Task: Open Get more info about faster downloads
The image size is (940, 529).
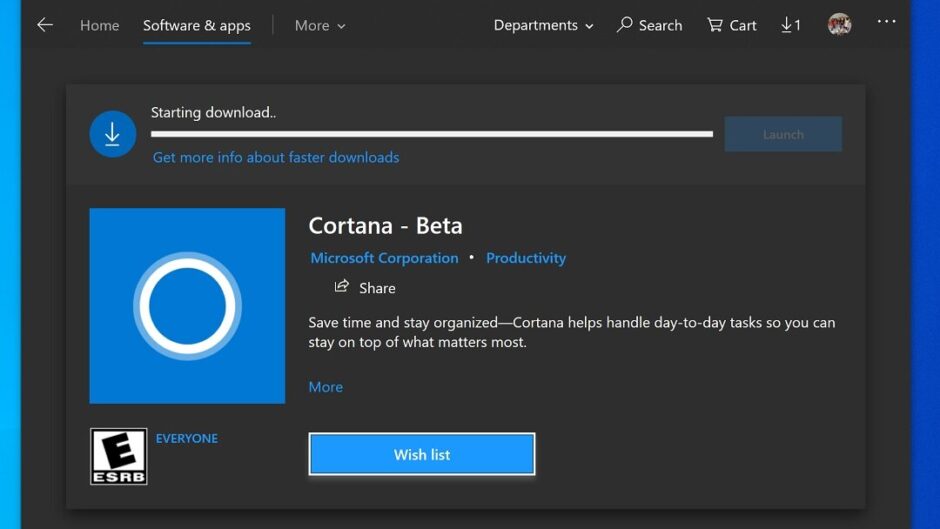Action: click(x=276, y=157)
